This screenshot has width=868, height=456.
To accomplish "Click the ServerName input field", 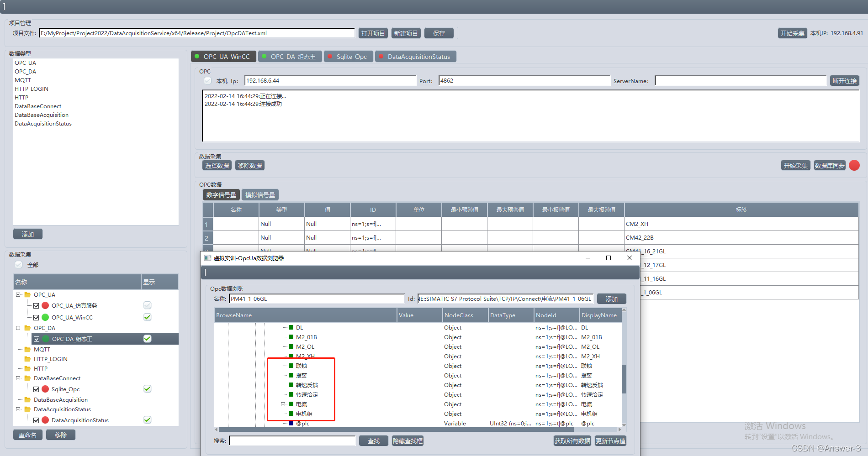I will [741, 81].
